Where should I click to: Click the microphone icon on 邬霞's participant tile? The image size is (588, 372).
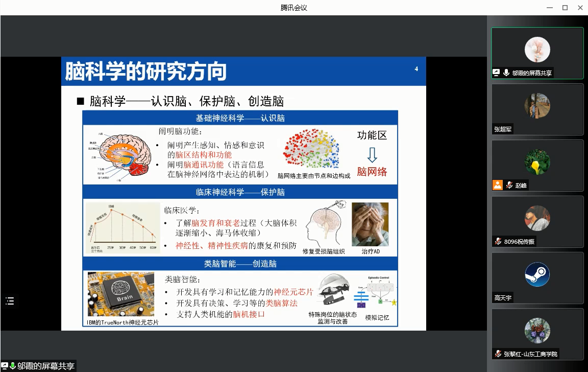506,73
